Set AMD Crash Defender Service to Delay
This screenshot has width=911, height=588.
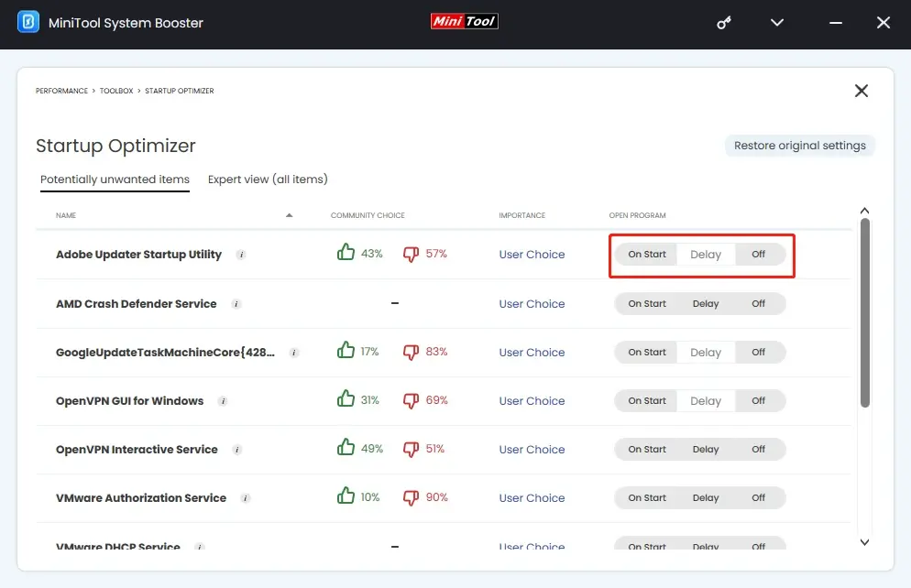(706, 303)
